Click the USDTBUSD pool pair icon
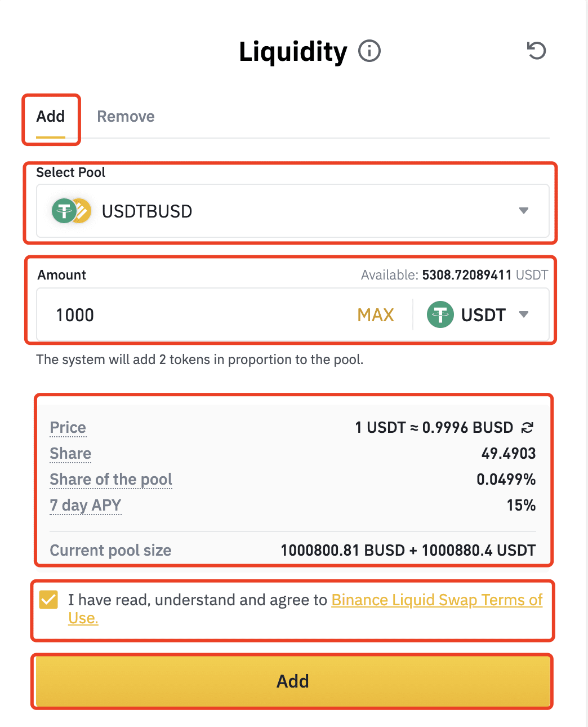Image resolution: width=588 pixels, height=727 pixels. tap(72, 211)
